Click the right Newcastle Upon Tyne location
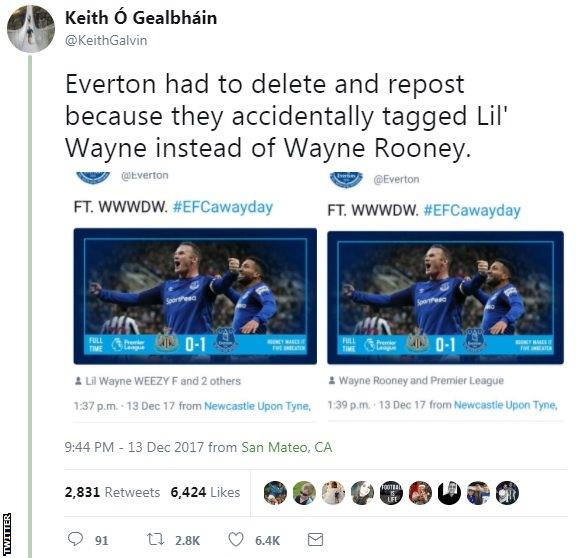 pos(506,405)
